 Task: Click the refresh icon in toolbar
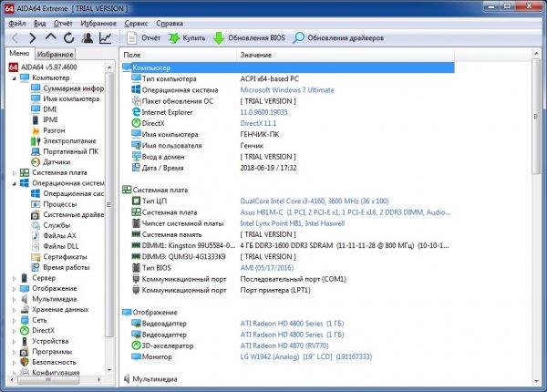[x=69, y=38]
